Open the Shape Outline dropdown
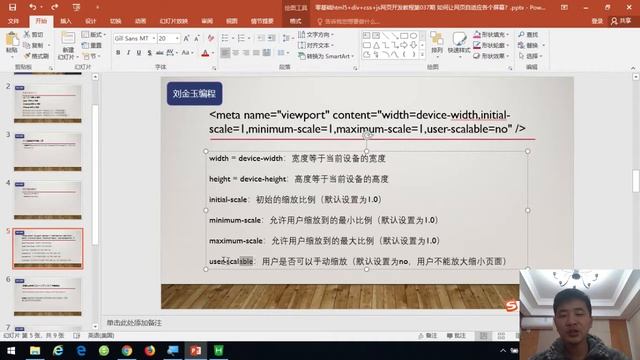 tap(492, 45)
